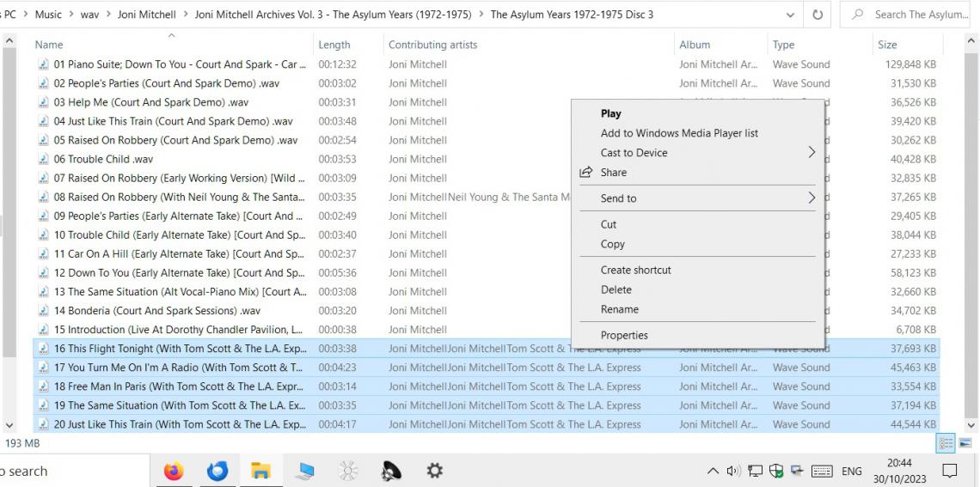Select Properties in the context menu

624,336
